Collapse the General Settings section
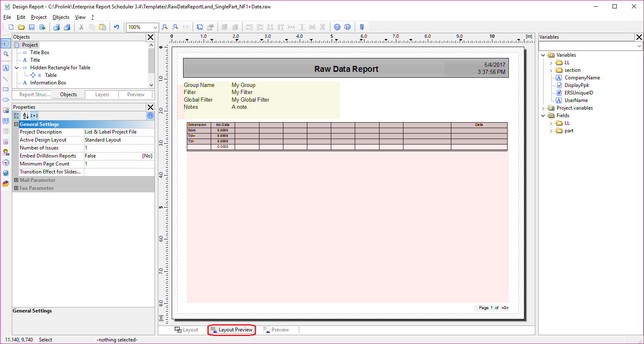The image size is (644, 344). [16, 124]
